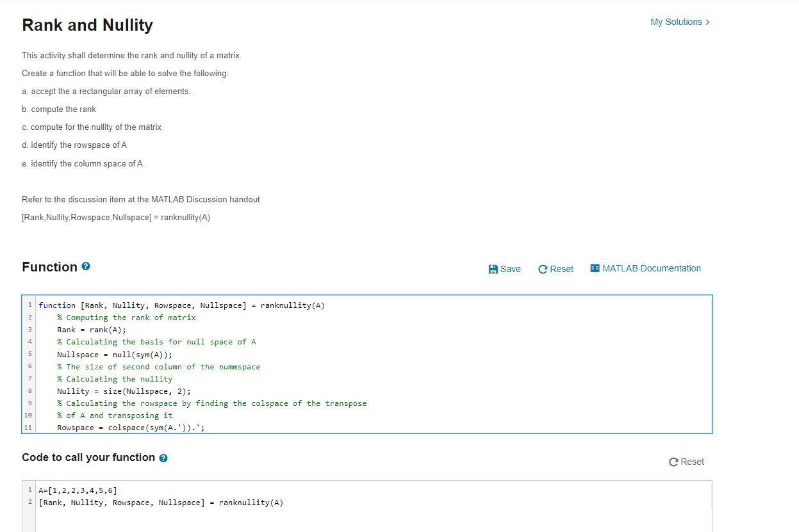Click the '% Computing the rank of matrix' comment
Viewport: 799px width, 532px height.
click(x=126, y=318)
